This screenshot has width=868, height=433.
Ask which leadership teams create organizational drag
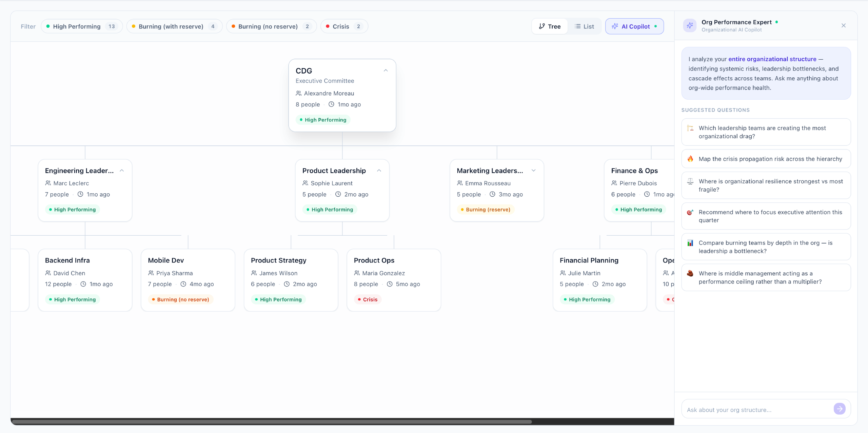(766, 132)
